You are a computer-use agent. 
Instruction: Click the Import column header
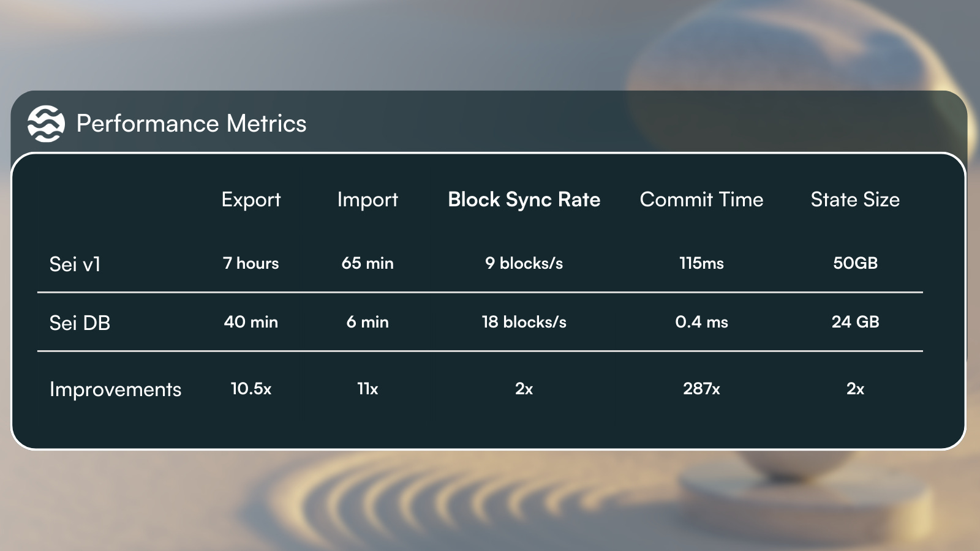point(367,200)
